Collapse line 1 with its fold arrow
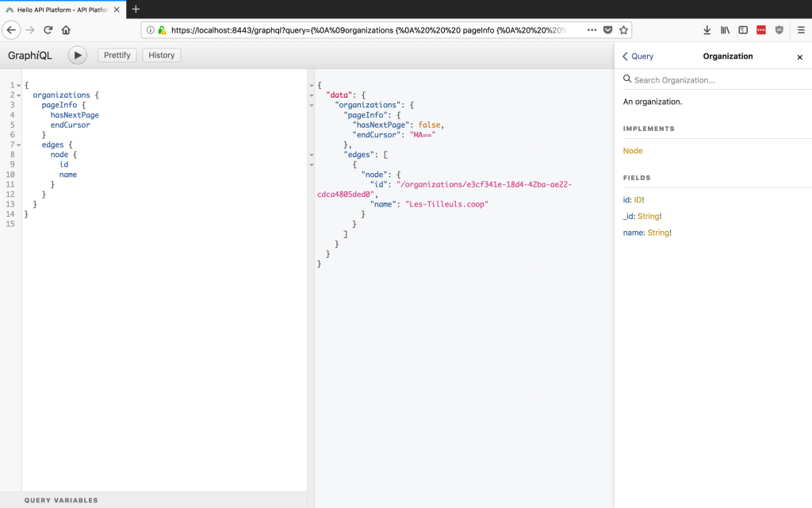 [19, 84]
